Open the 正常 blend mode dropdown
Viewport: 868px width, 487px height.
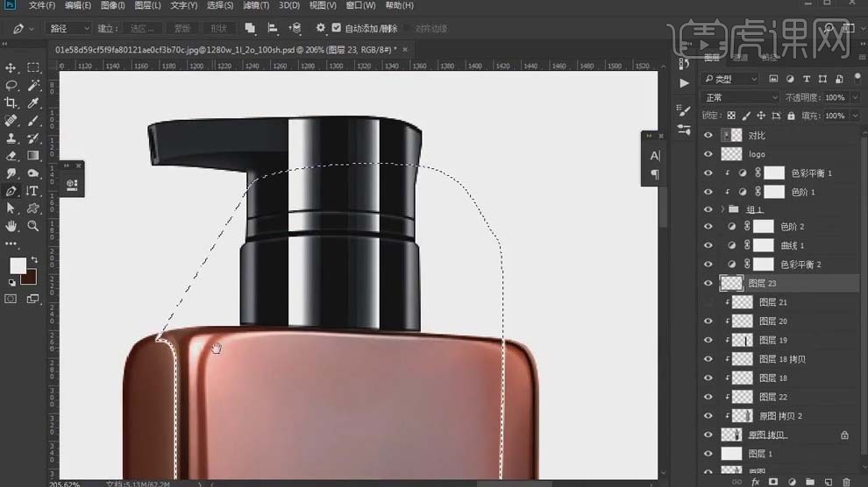[741, 97]
